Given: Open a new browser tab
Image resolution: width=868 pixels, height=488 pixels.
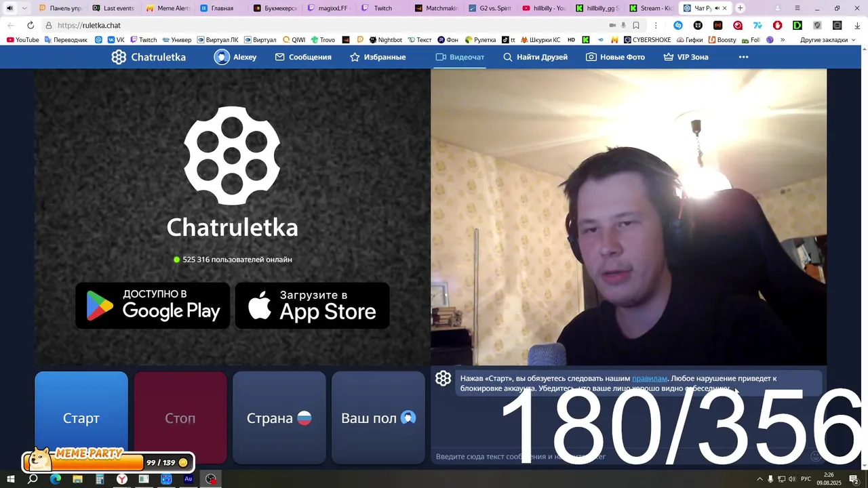Looking at the screenshot, I should [x=740, y=8].
